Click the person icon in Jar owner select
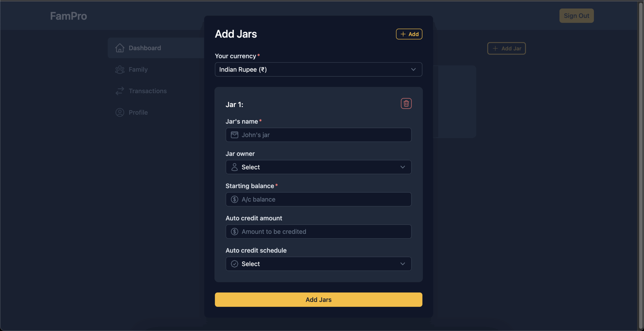 [x=234, y=167]
